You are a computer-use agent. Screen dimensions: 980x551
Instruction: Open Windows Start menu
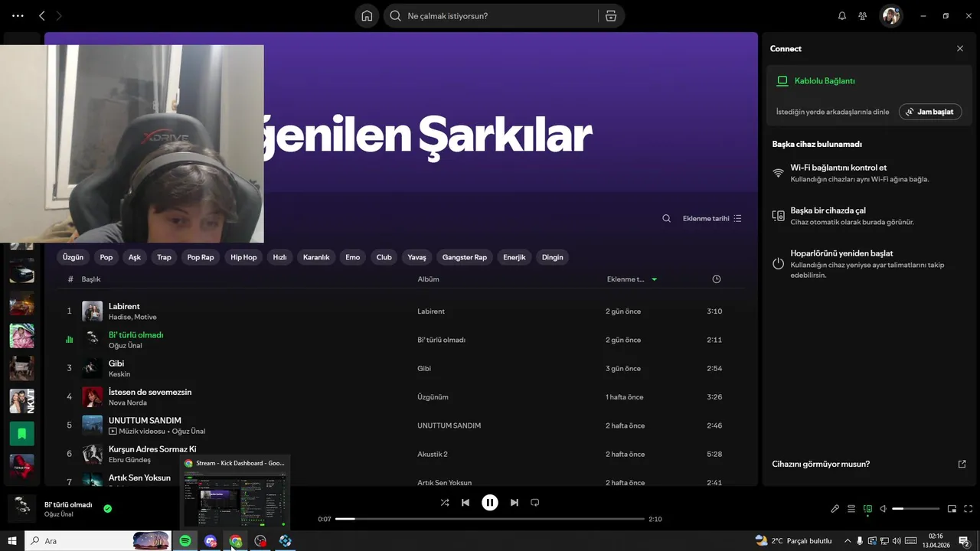(x=12, y=541)
